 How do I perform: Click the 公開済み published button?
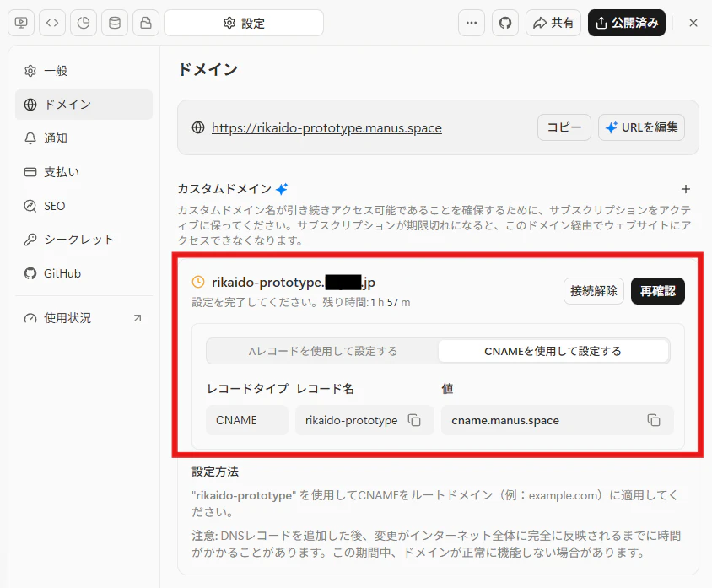click(x=627, y=23)
